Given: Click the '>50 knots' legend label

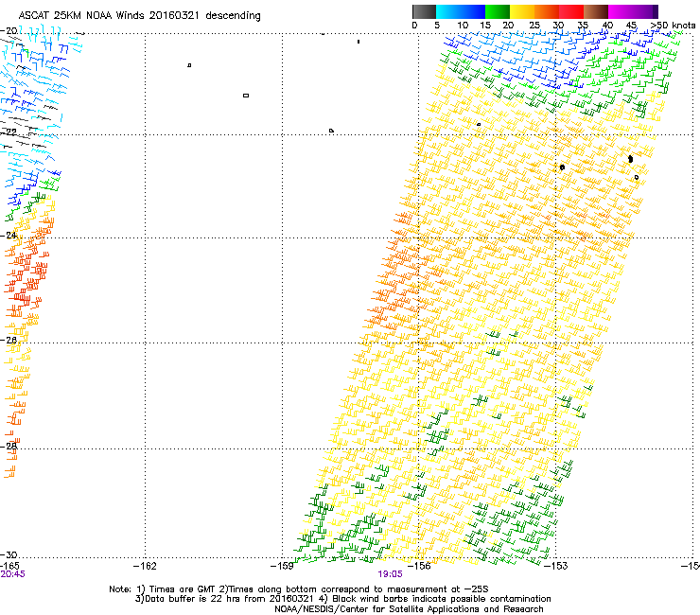Looking at the screenshot, I should [x=674, y=26].
